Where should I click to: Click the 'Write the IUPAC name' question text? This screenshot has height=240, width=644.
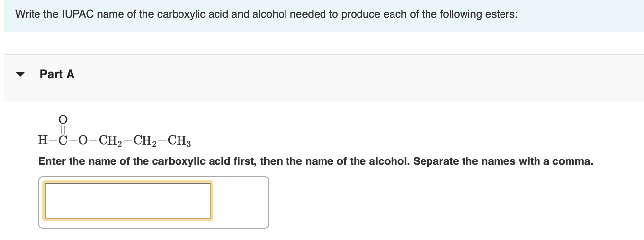click(148, 14)
